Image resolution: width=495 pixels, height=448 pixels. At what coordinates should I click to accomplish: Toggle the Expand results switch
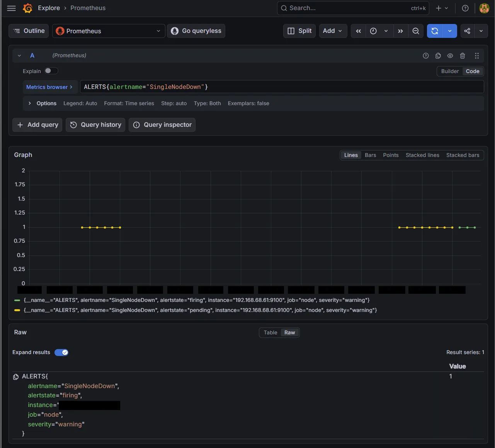(61, 352)
